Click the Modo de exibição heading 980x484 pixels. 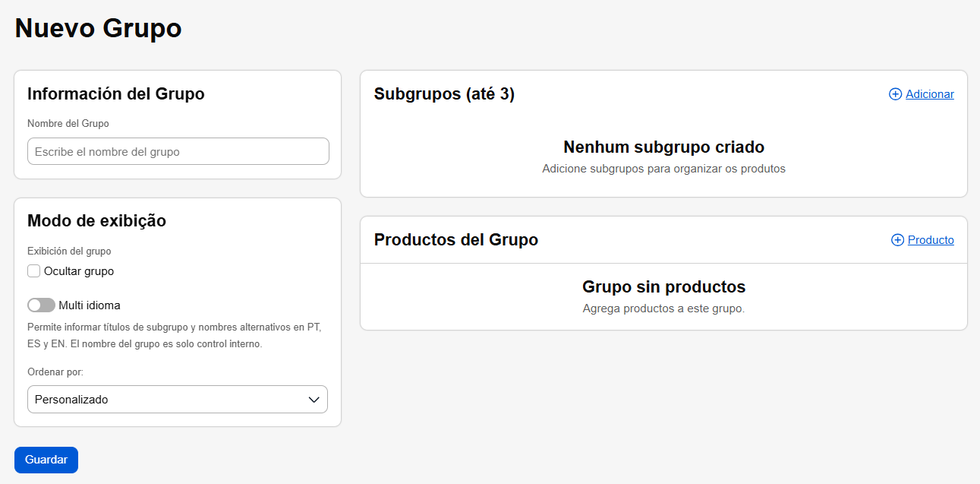tap(96, 221)
